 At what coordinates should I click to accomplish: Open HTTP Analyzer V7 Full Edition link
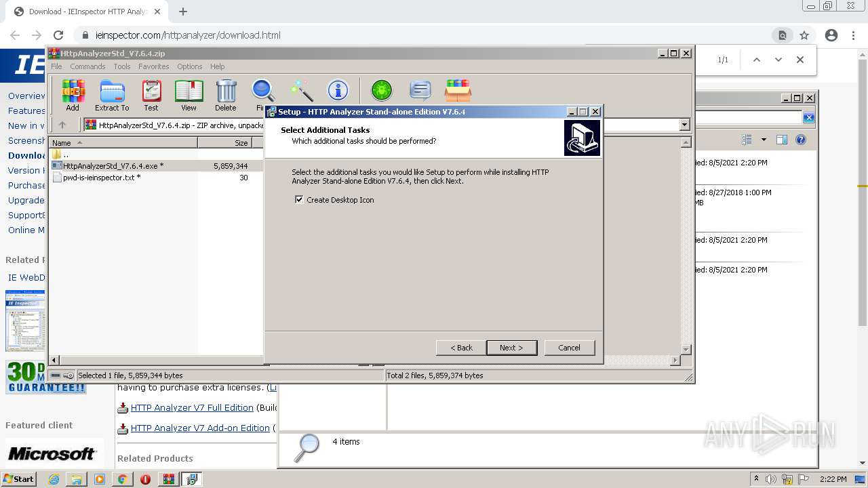(x=192, y=407)
